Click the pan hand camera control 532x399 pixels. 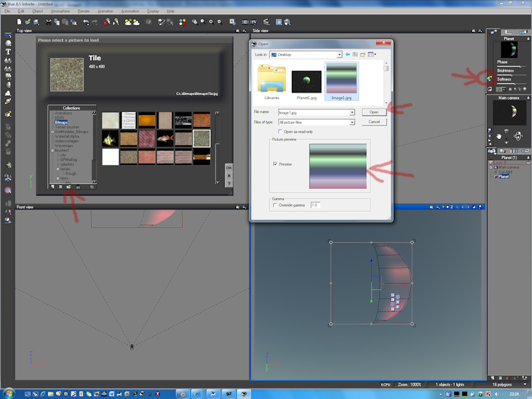(497, 136)
